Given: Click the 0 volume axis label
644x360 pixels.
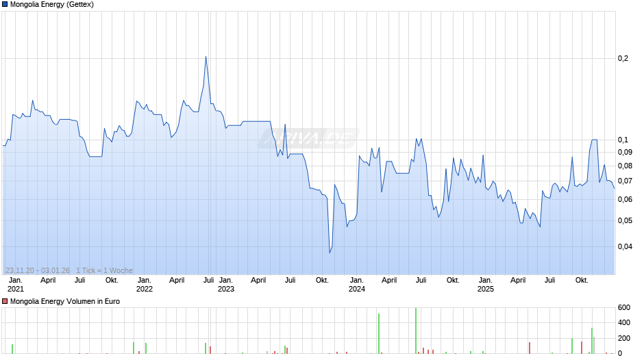Looking at the screenshot, I should (620, 353).
